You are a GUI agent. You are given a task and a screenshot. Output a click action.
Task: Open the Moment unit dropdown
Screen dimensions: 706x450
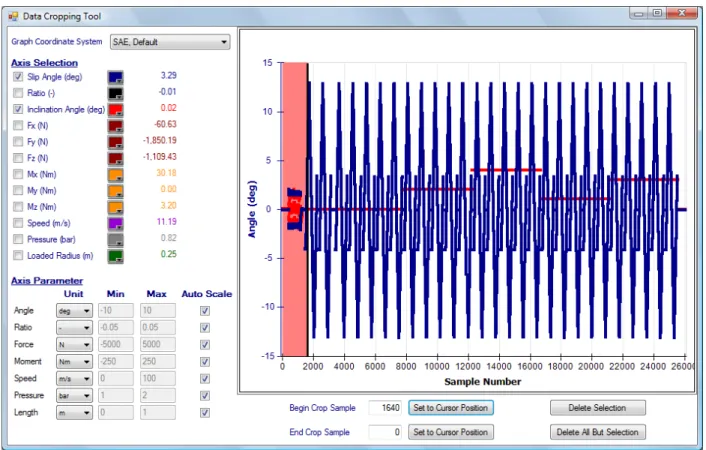(74, 362)
